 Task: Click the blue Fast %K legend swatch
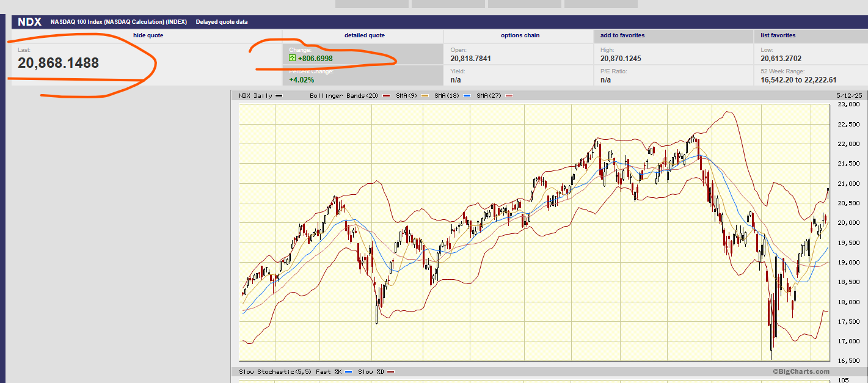click(x=349, y=371)
